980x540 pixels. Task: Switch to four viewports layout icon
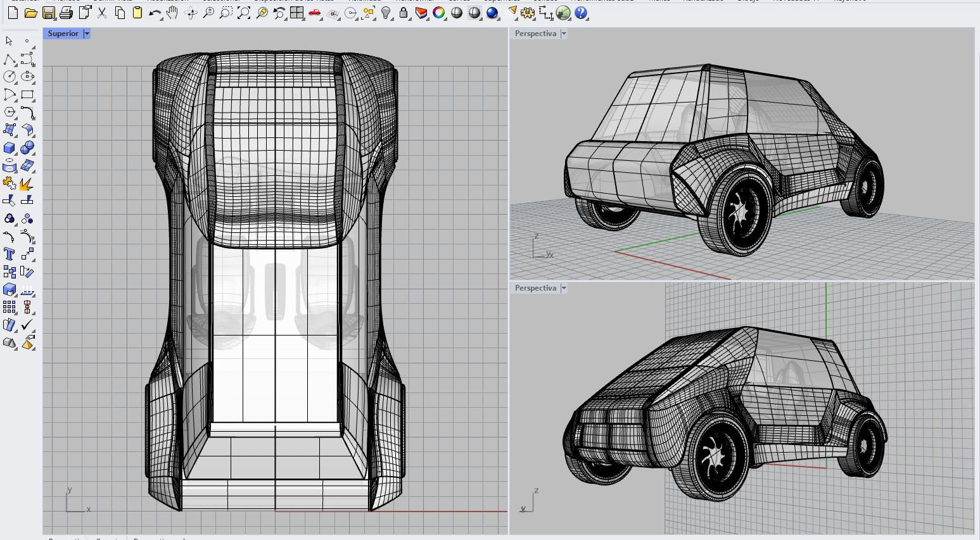tap(297, 13)
